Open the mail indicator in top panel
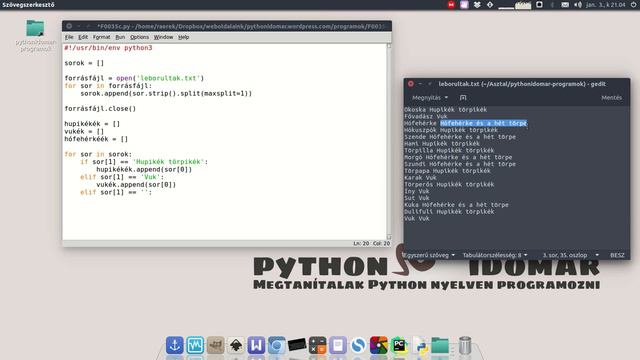 click(x=565, y=5)
